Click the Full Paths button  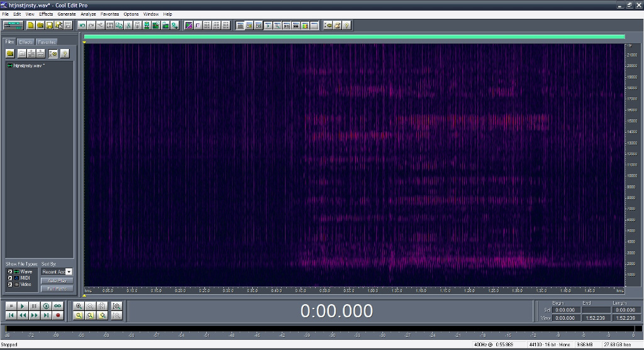pyautogui.click(x=57, y=288)
